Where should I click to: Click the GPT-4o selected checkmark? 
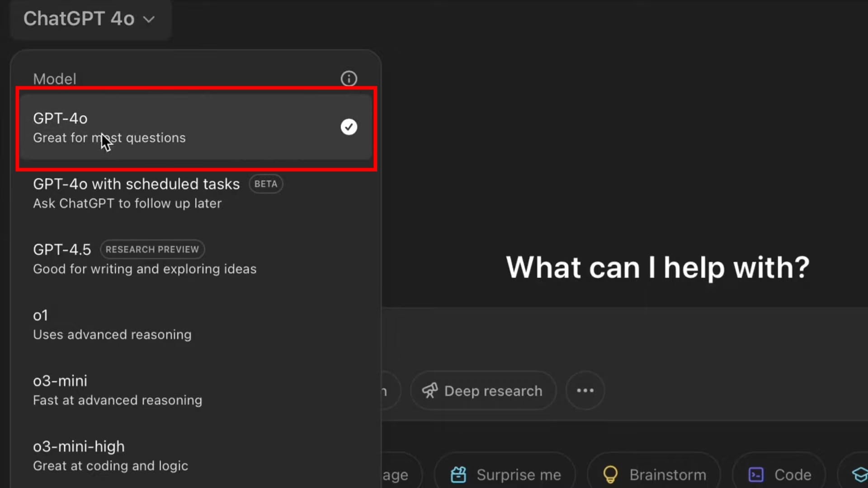349,127
